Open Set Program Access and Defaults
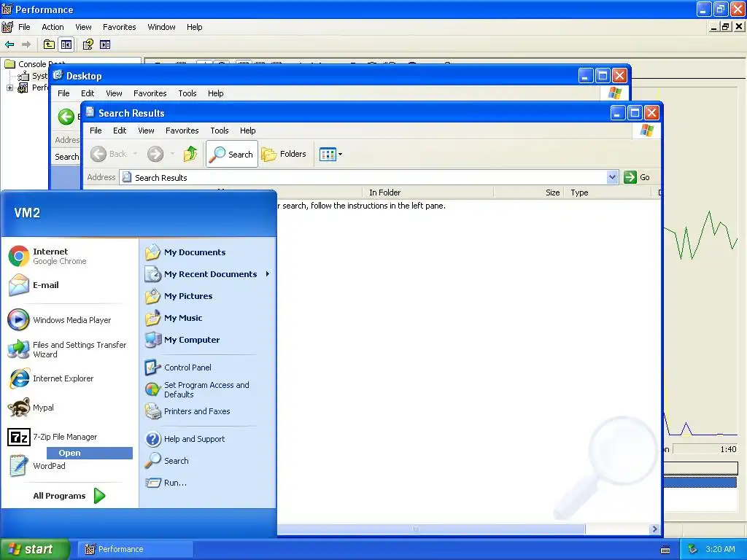The width and height of the screenshot is (747, 560). coord(208,389)
